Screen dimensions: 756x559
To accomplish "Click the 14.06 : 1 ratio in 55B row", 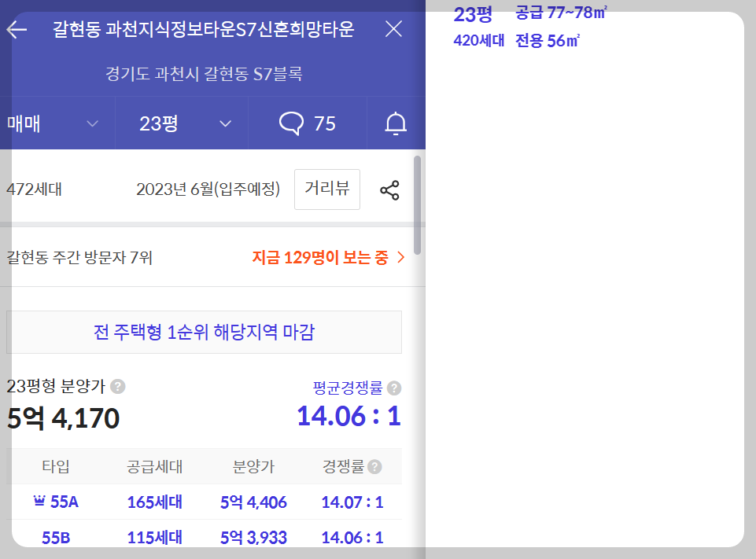I will (x=352, y=537).
